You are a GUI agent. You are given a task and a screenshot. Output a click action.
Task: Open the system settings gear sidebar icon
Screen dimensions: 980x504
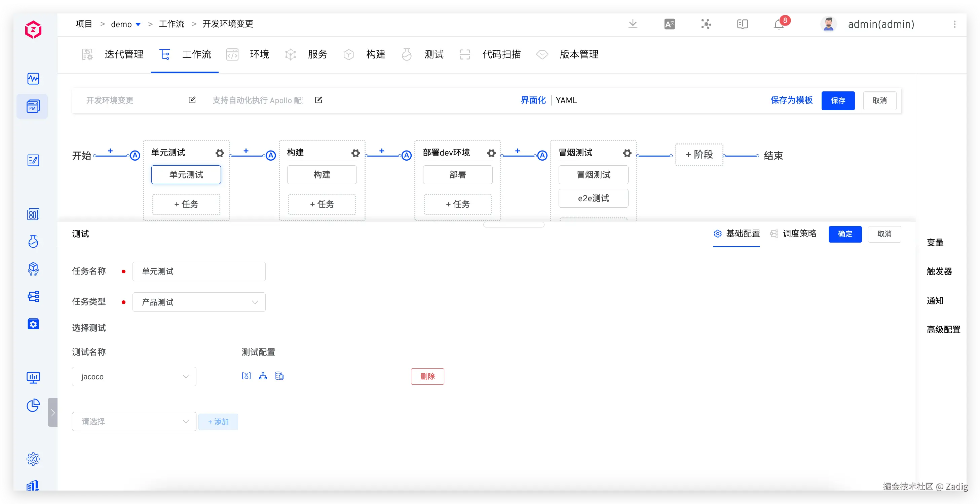pyautogui.click(x=33, y=459)
